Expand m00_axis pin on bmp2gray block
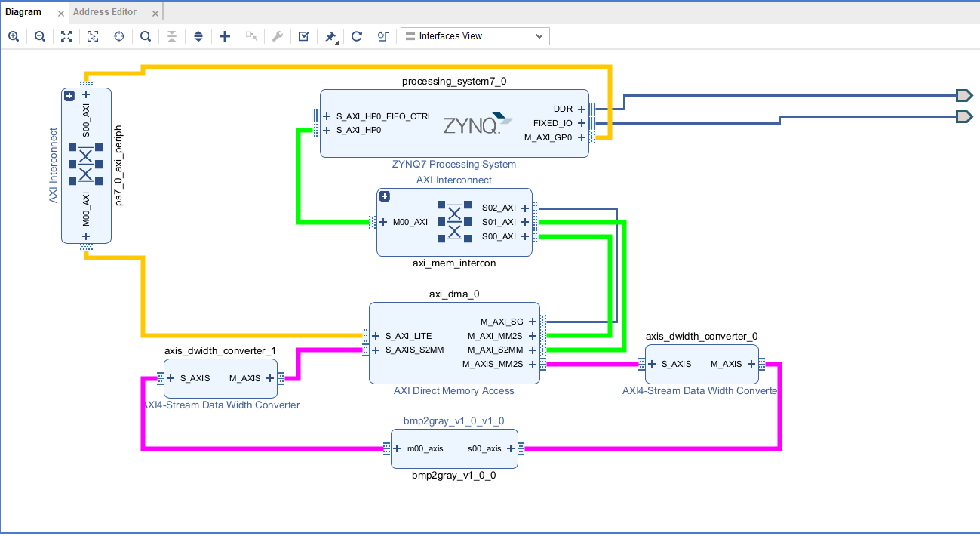 click(398, 448)
